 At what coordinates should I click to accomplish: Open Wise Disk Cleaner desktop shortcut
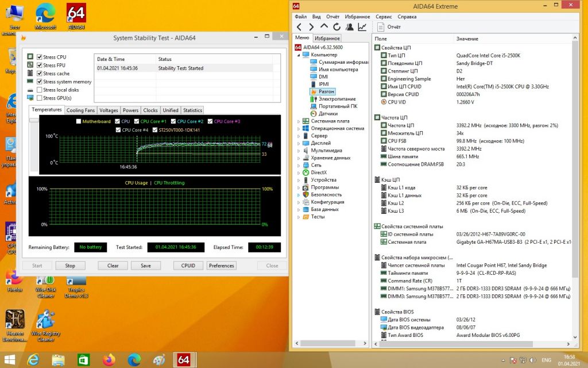click(x=46, y=287)
